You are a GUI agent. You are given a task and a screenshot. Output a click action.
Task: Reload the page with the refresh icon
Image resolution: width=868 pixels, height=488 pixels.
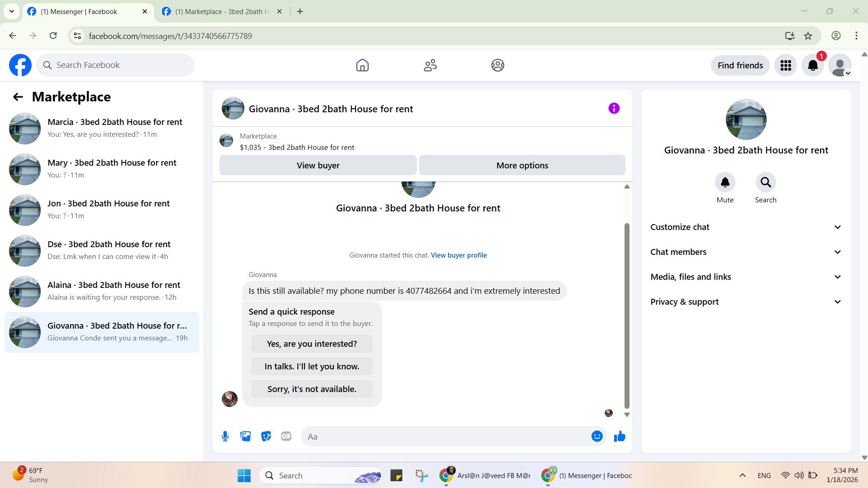click(53, 36)
